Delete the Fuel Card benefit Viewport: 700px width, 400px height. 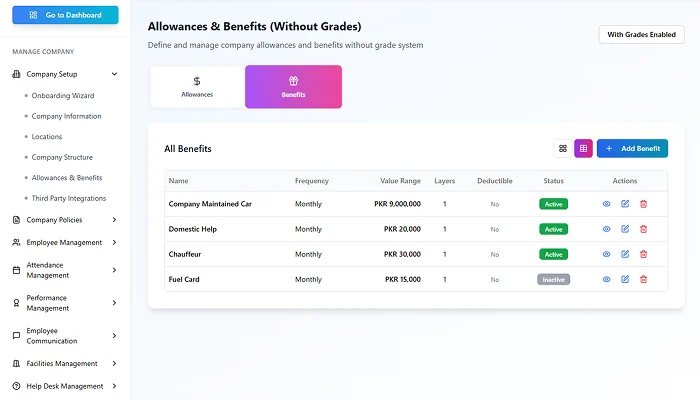pos(643,279)
